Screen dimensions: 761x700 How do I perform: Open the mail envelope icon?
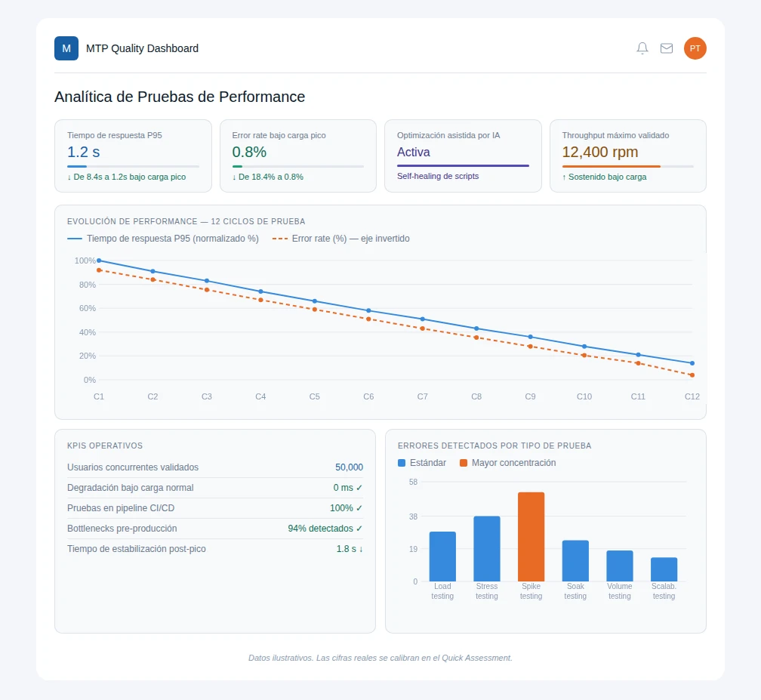click(x=667, y=48)
